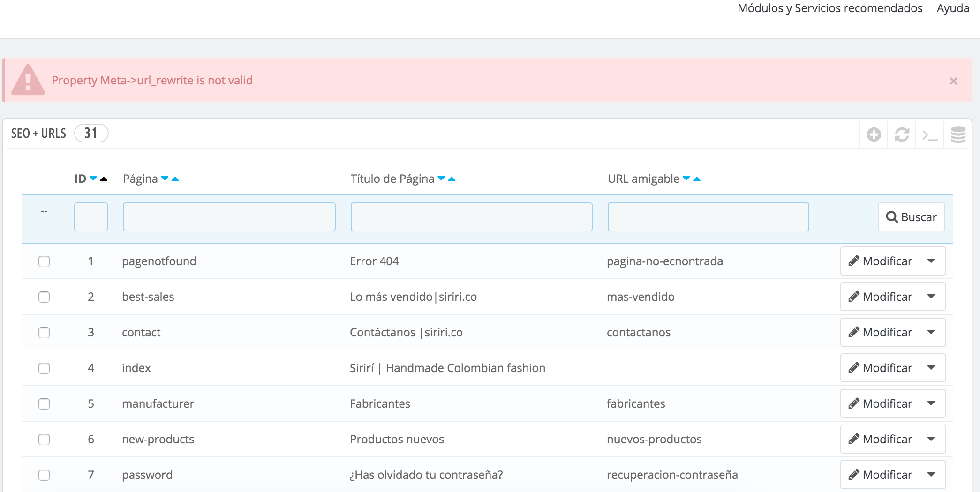Sort ID column ascending arrow
Image resolution: width=980 pixels, height=492 pixels.
pos(104,179)
